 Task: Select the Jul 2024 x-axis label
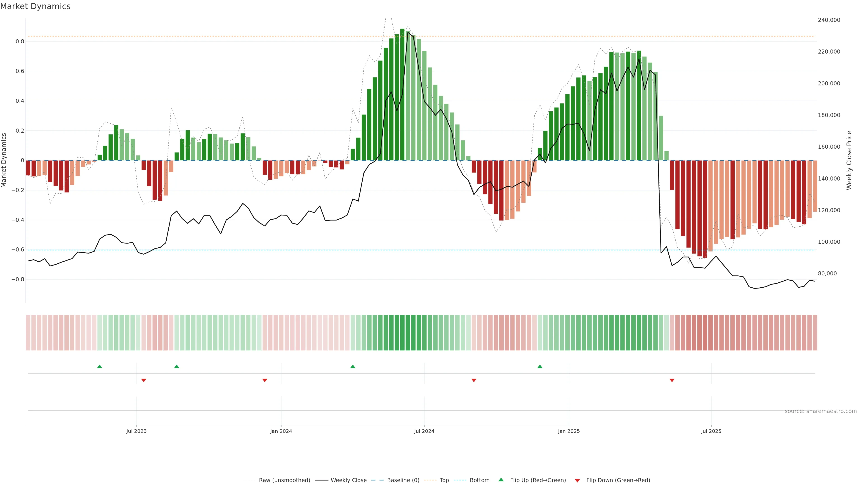click(424, 431)
